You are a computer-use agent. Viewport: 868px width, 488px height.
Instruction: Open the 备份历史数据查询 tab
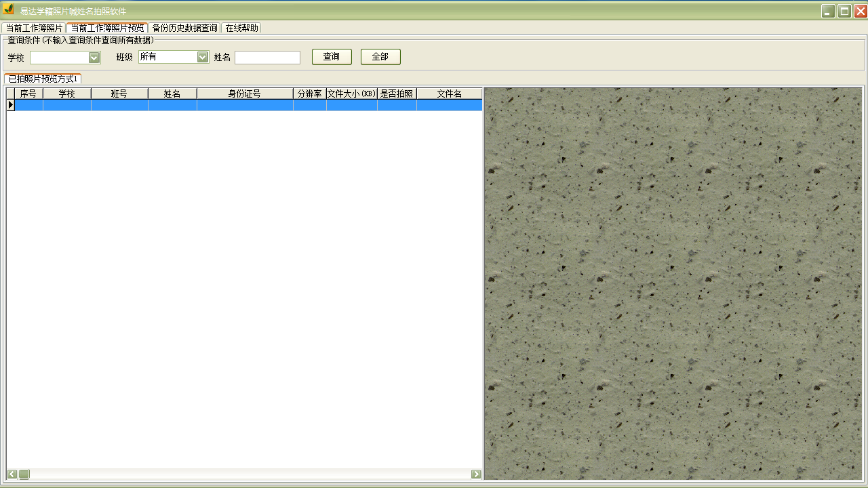click(x=184, y=28)
